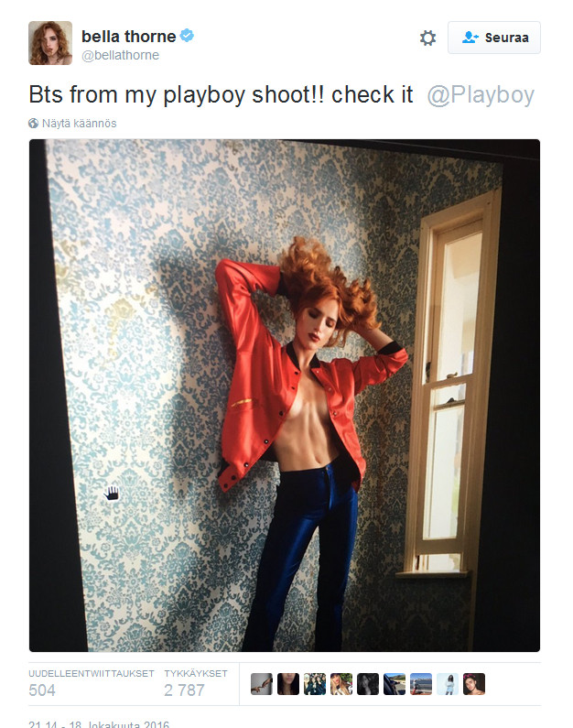Click the verified badge next to bella thorne
573x728 pixels.
(187, 36)
